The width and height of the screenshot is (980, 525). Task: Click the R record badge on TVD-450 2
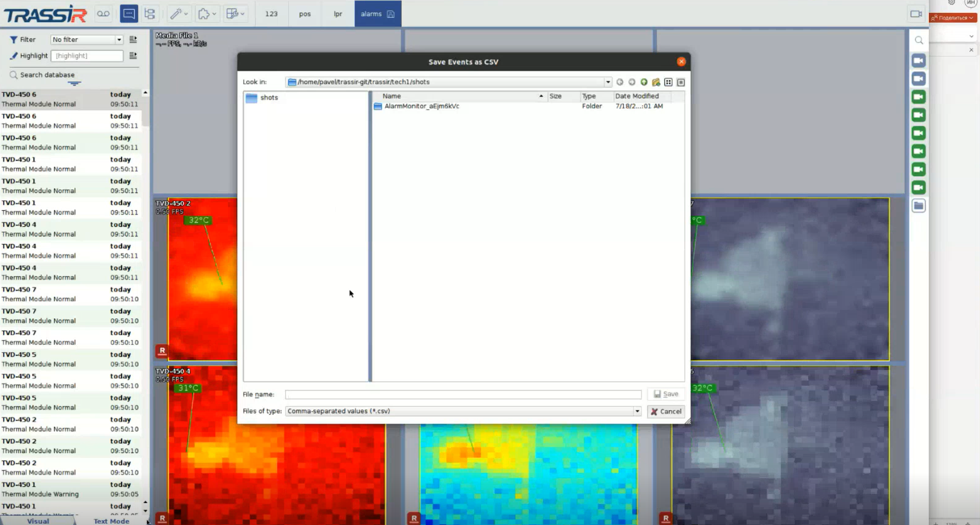coord(162,351)
